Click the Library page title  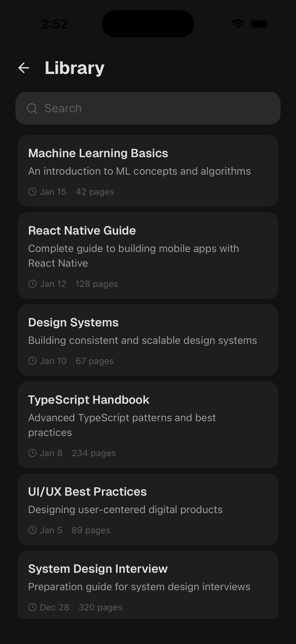click(74, 67)
